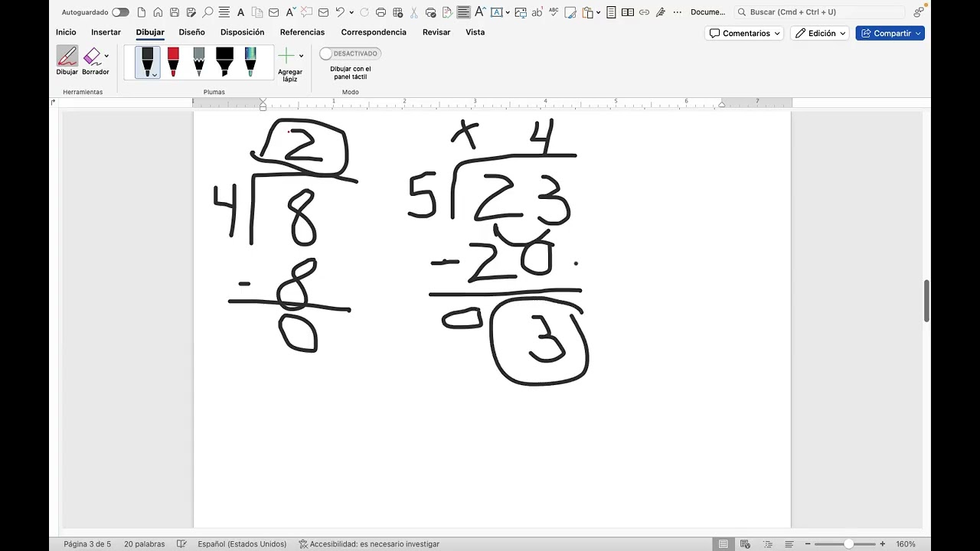
Task: Click the insert table icon in quick toolbar
Action: pyautogui.click(x=397, y=12)
